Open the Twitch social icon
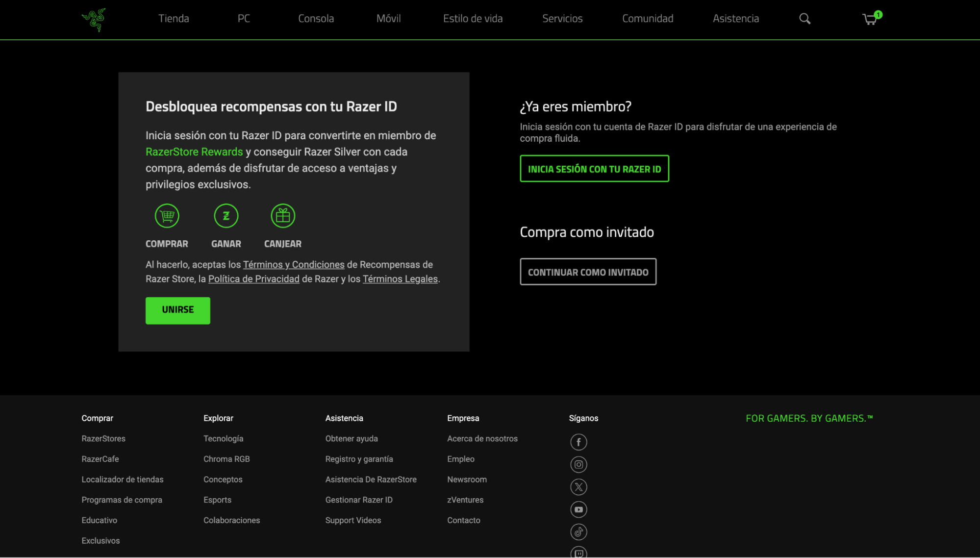The height and width of the screenshot is (558, 980). click(578, 552)
